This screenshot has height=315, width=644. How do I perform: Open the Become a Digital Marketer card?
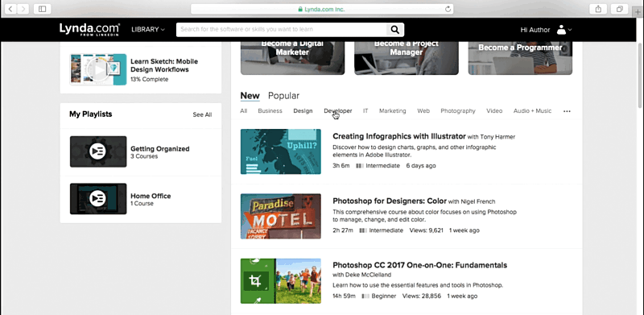(x=292, y=58)
